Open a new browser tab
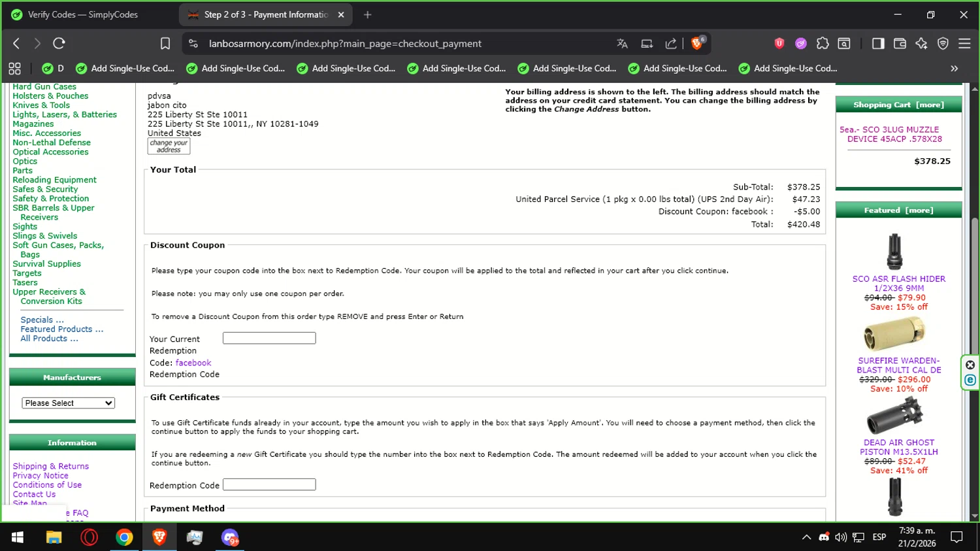The height and width of the screenshot is (551, 980). pos(368,14)
